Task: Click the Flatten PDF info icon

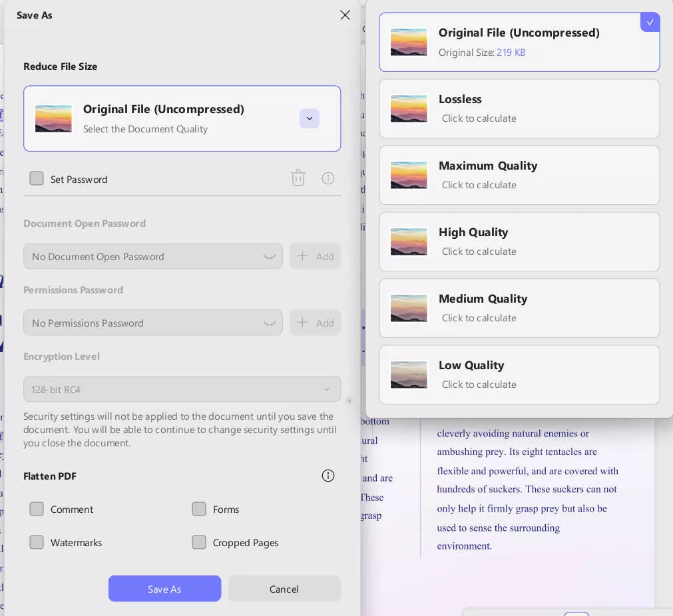Action: pos(328,476)
